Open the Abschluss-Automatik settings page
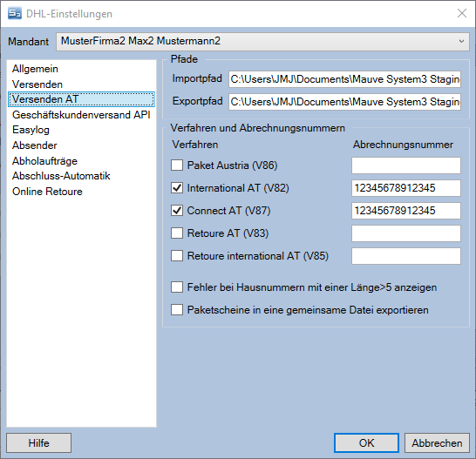 61,176
